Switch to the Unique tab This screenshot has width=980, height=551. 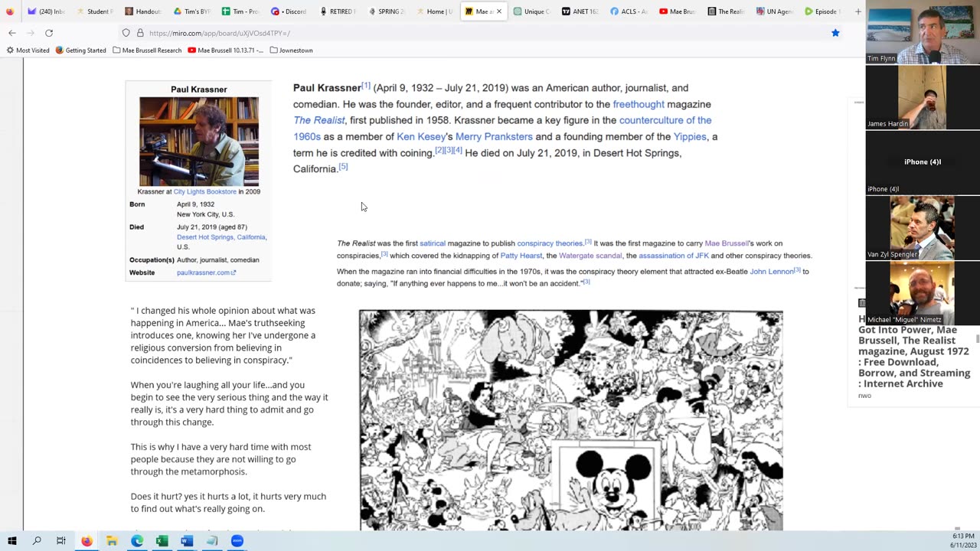click(531, 11)
